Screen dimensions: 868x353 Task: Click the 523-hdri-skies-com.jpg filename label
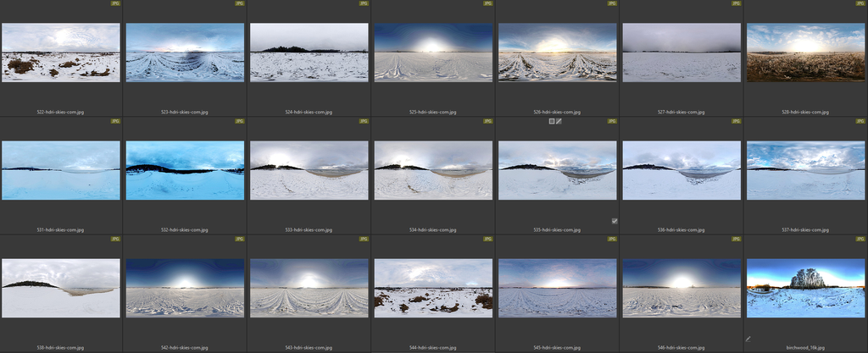point(185,112)
